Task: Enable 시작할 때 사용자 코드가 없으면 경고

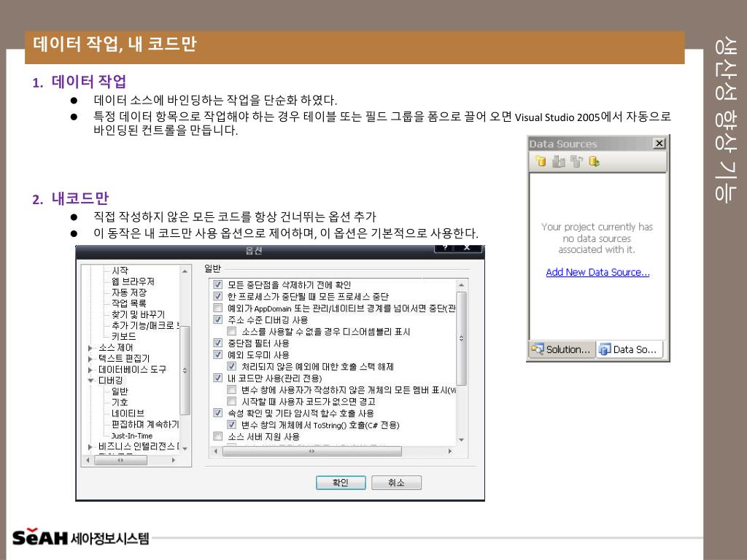Action: click(231, 401)
